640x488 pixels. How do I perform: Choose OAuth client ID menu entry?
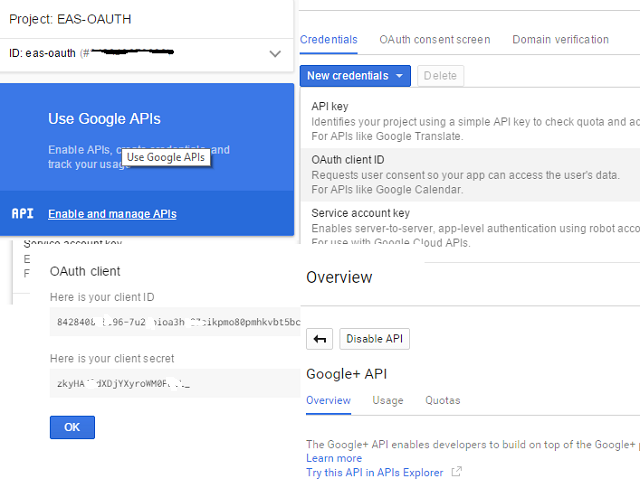(470, 175)
